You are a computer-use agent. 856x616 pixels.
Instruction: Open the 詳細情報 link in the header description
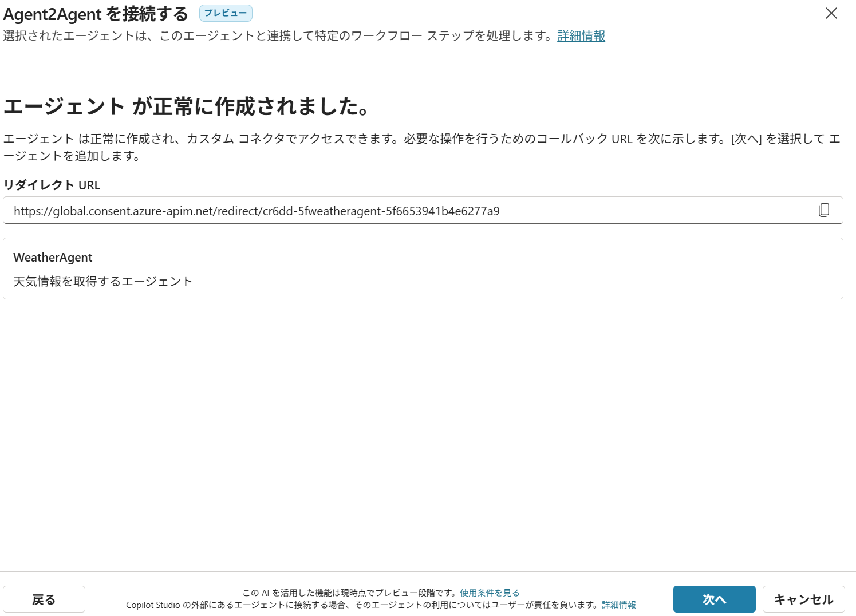581,35
